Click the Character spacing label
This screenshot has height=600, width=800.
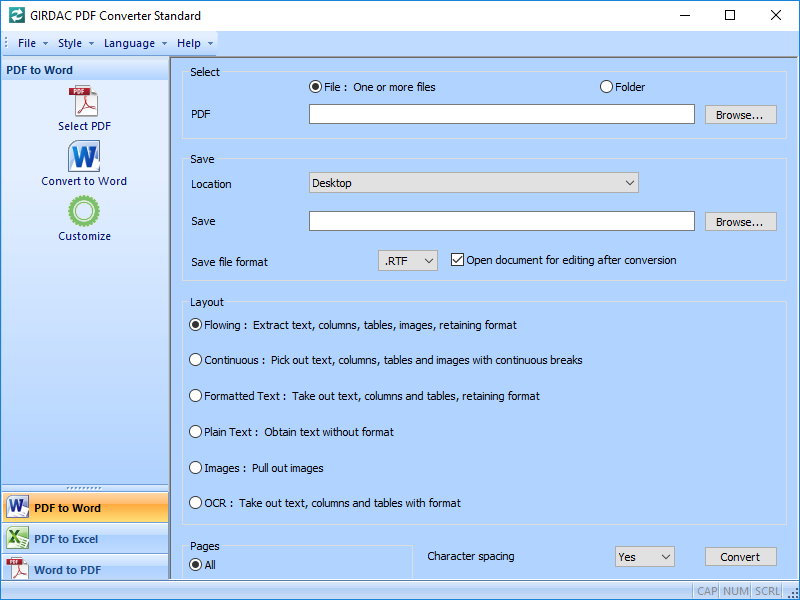tap(470, 556)
